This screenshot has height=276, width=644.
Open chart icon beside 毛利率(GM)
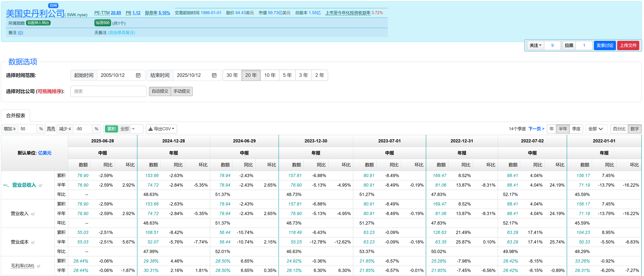point(39,266)
